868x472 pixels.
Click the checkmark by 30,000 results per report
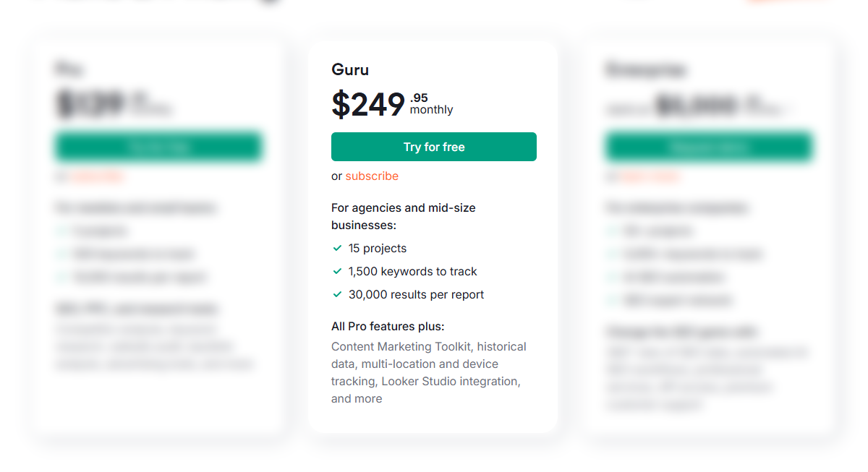[337, 294]
